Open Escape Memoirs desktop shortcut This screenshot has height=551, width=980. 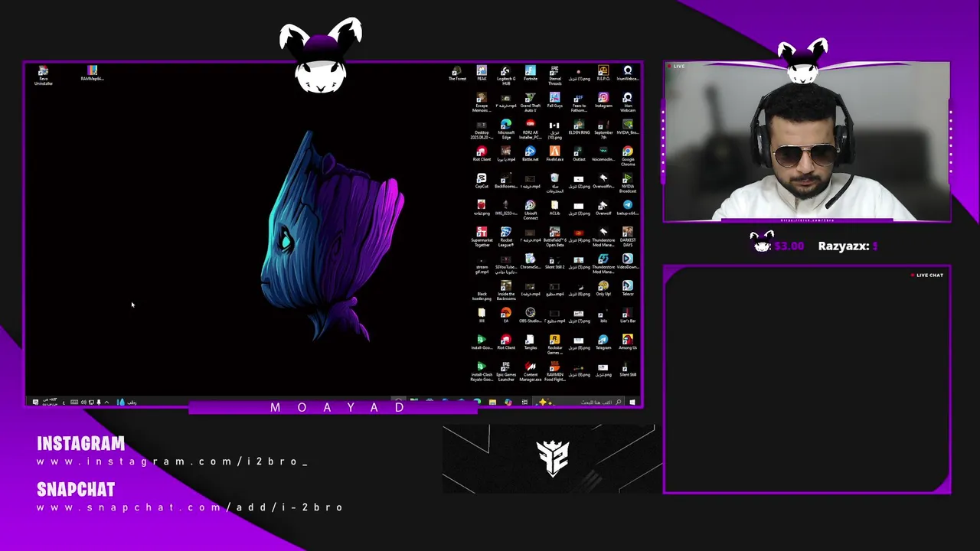point(482,103)
